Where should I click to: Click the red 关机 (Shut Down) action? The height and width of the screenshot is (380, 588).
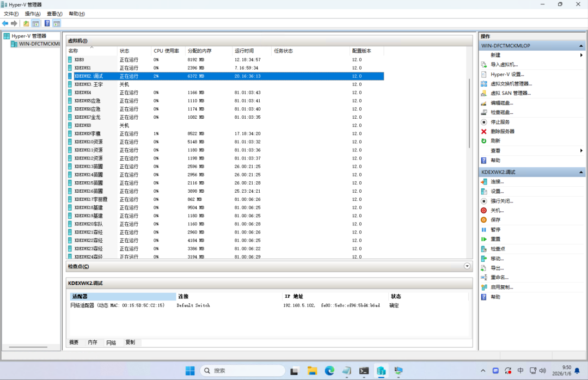(484, 211)
